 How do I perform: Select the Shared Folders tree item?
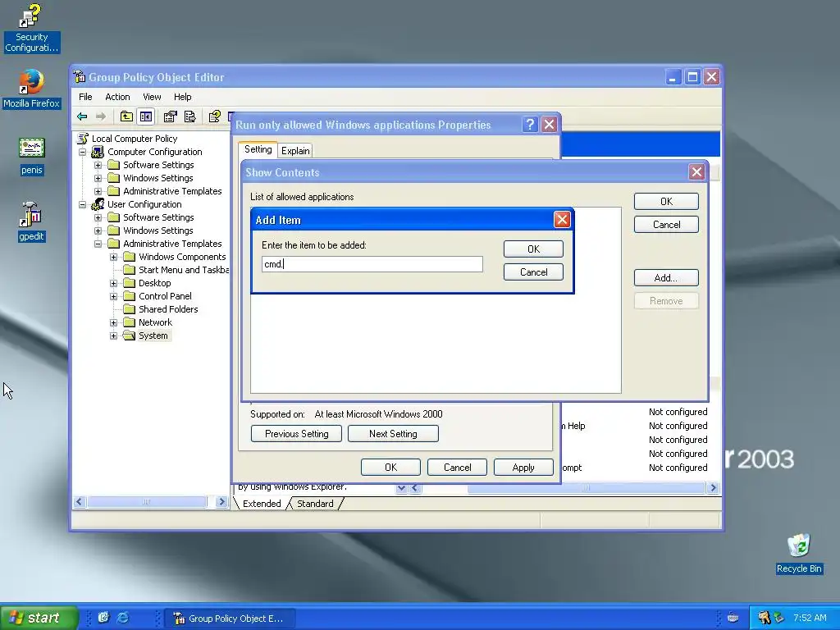[x=168, y=309]
